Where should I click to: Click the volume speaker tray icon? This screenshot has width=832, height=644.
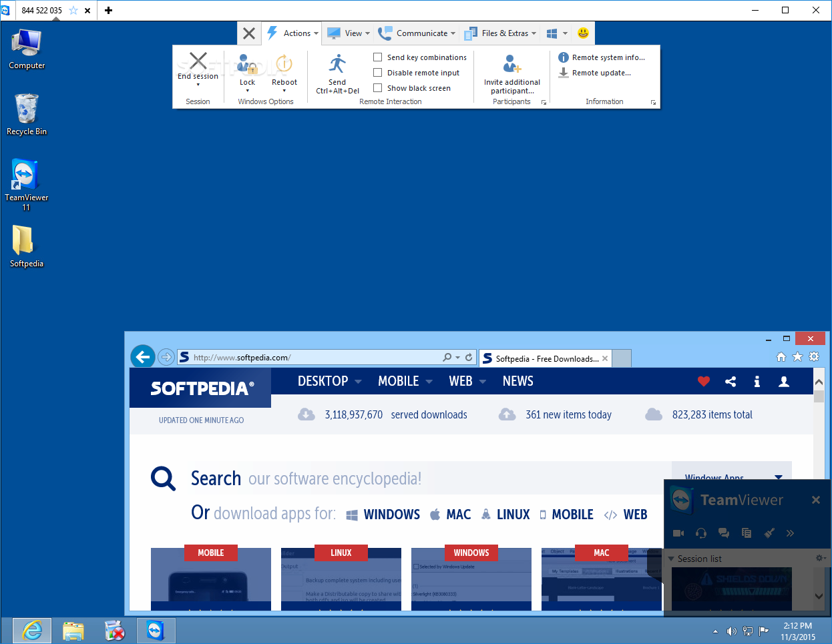coord(731,631)
